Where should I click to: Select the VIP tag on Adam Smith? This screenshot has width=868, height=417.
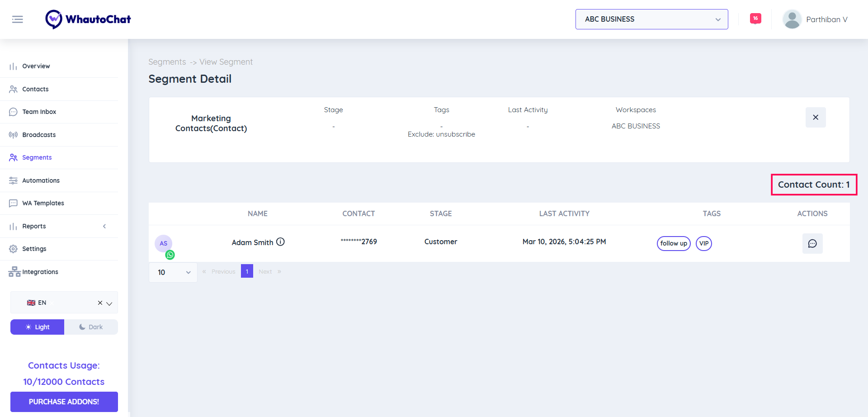point(703,243)
